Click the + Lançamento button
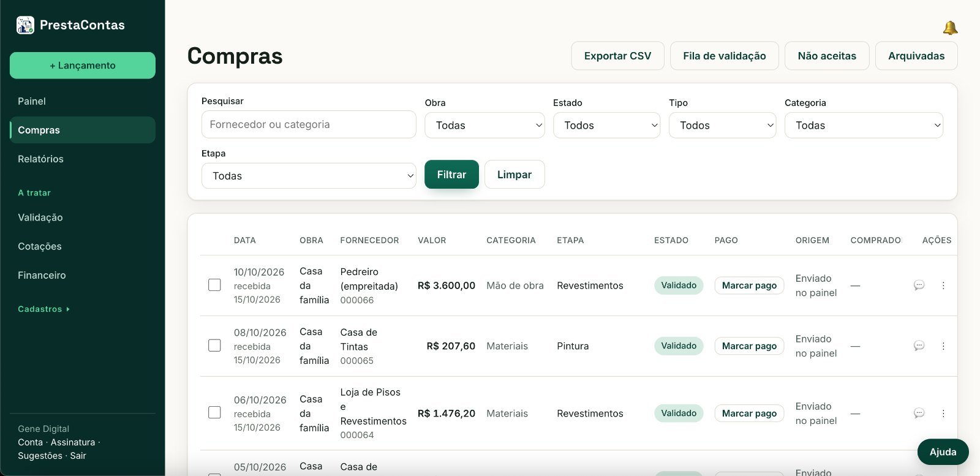This screenshot has height=476, width=980. (x=82, y=66)
